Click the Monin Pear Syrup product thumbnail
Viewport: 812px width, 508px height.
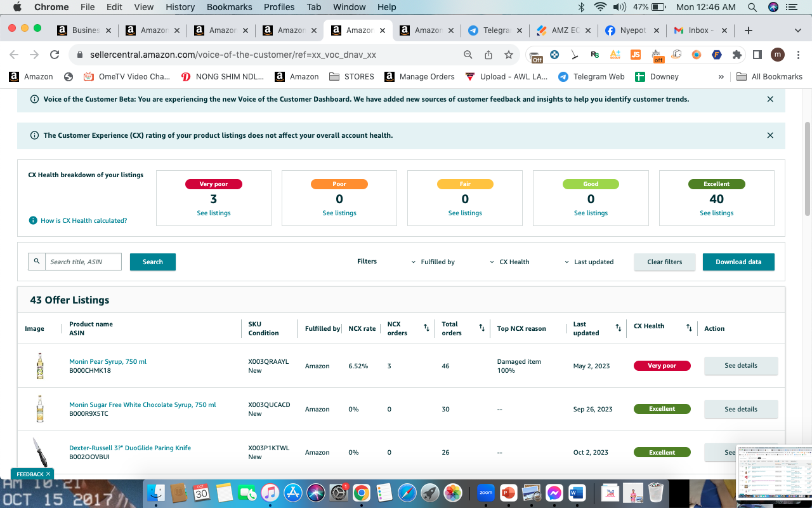click(x=40, y=366)
